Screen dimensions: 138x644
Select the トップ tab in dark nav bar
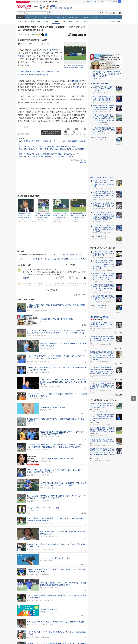(x=20, y=17)
